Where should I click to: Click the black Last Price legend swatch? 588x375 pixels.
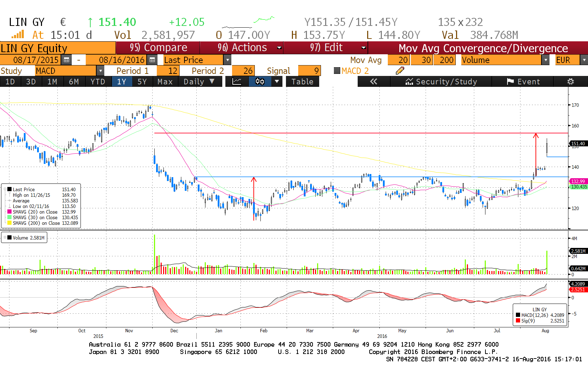(9, 189)
